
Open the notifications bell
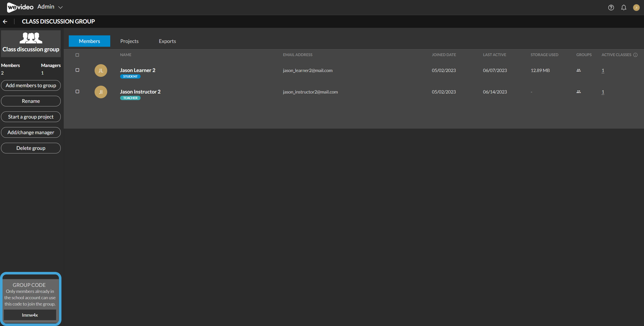624,8
